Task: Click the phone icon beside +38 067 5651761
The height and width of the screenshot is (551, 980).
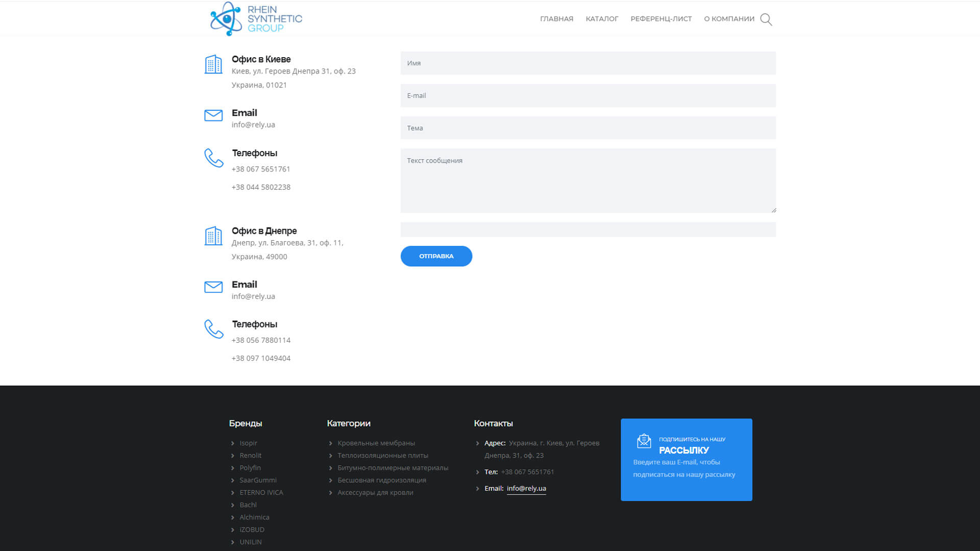Action: point(214,158)
